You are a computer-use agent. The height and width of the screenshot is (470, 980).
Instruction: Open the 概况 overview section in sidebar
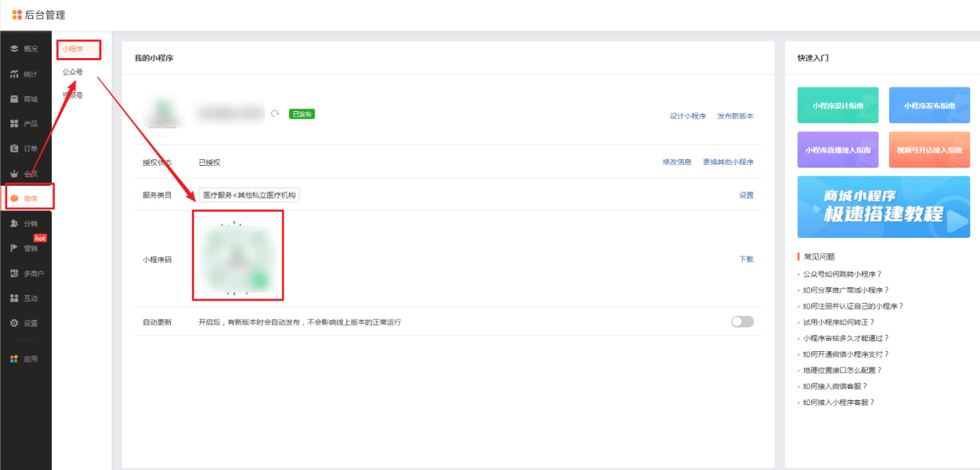[x=25, y=49]
